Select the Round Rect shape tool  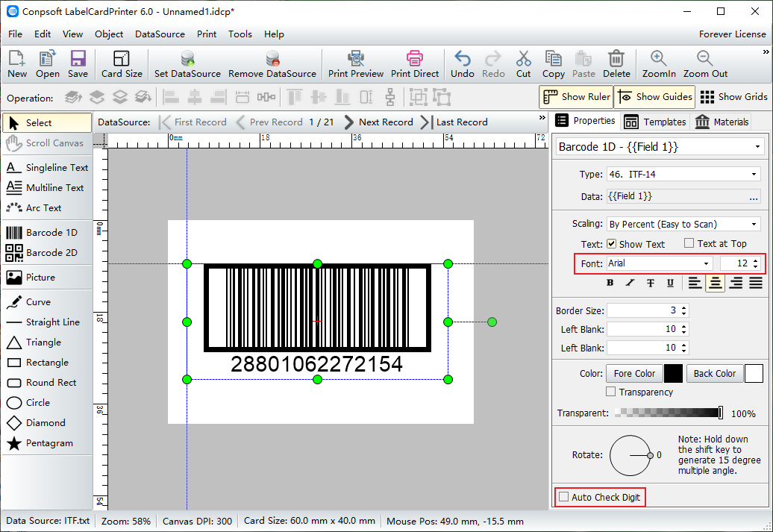(47, 383)
